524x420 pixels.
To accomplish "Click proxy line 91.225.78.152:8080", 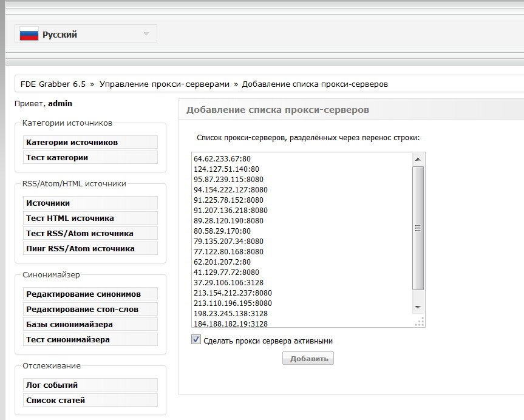I will [x=228, y=200].
